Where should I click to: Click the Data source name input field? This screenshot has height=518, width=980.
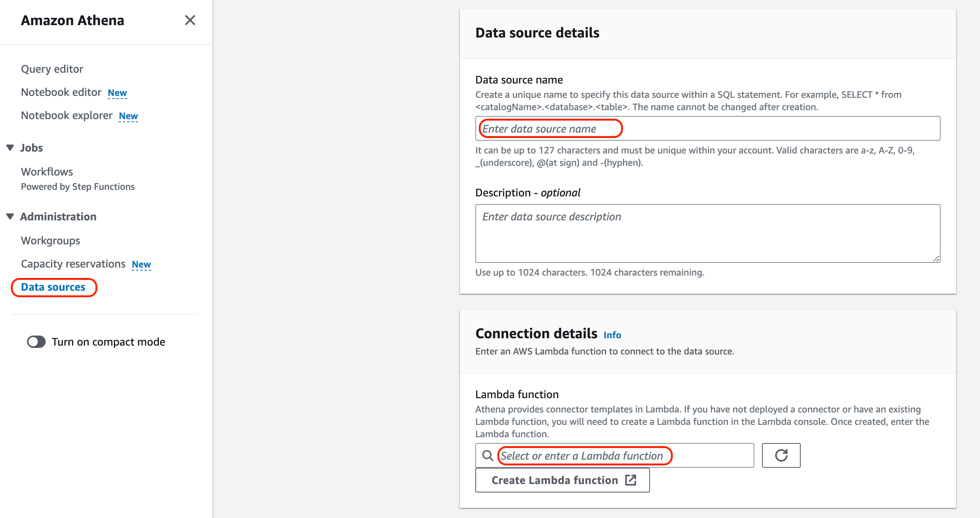coord(707,129)
